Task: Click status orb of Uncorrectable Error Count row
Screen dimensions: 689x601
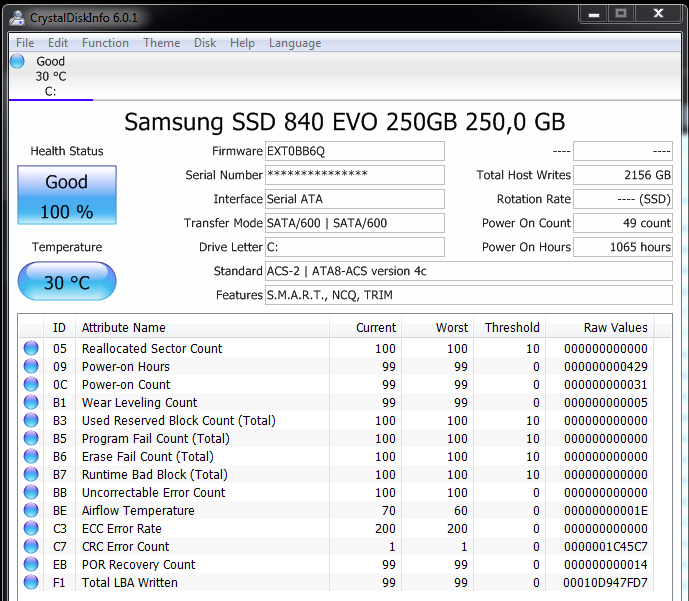Action: point(31,492)
